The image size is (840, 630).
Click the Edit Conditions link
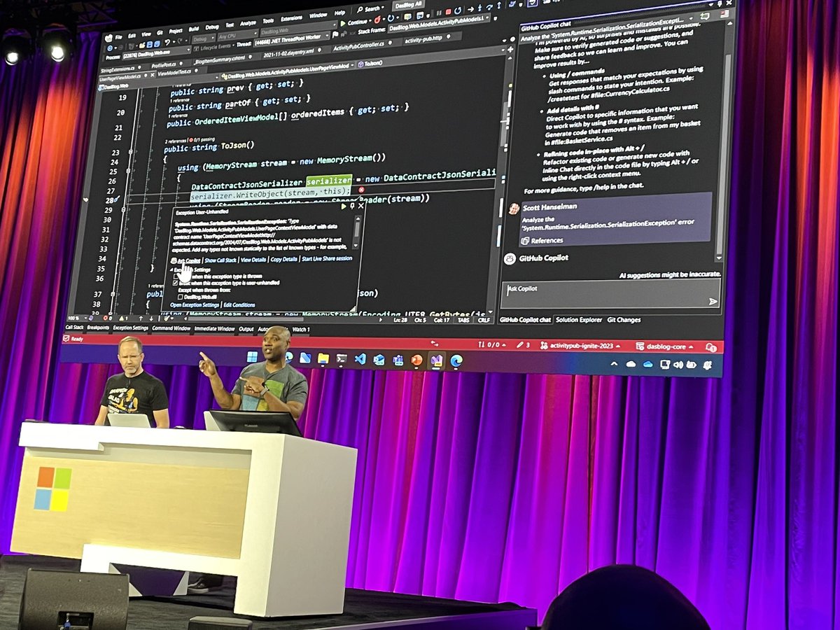[x=239, y=305]
